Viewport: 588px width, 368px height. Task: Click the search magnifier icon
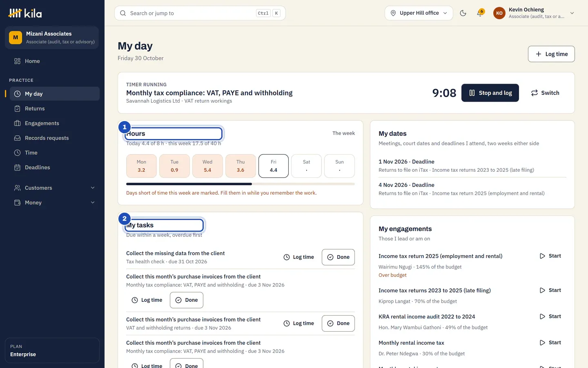point(123,13)
